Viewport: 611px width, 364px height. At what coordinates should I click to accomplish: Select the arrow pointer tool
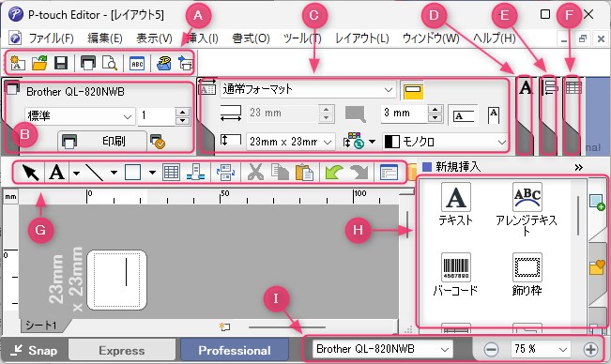click(x=30, y=172)
